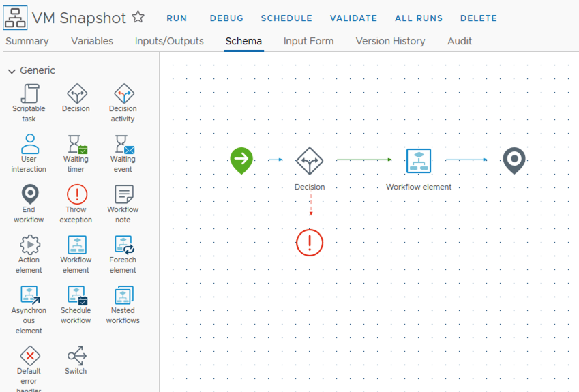Choose the Foreach element icon

(123, 245)
